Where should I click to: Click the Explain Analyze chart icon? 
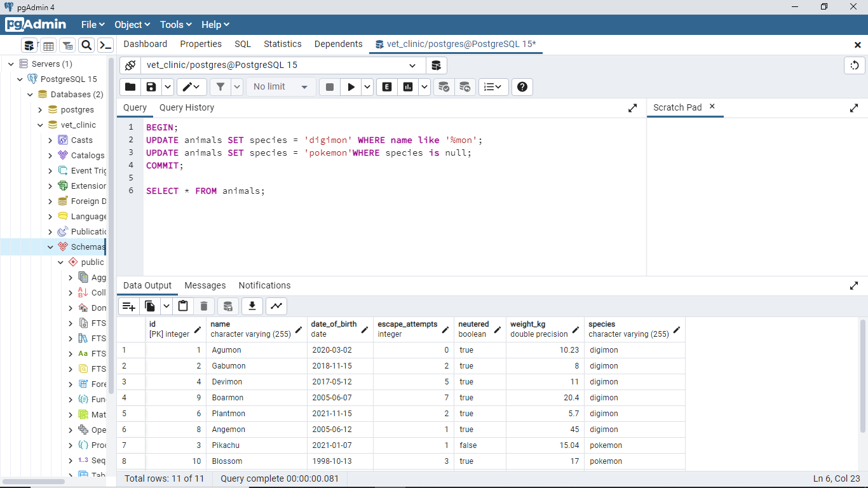coord(408,87)
